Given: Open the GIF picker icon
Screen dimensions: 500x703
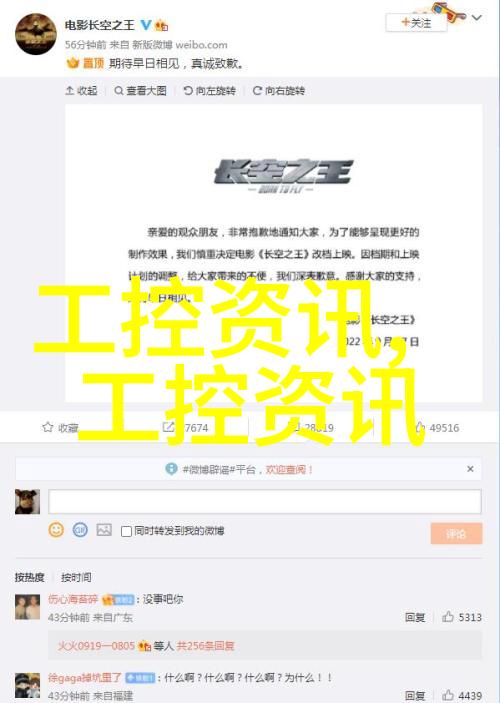Looking at the screenshot, I should coord(80,530).
